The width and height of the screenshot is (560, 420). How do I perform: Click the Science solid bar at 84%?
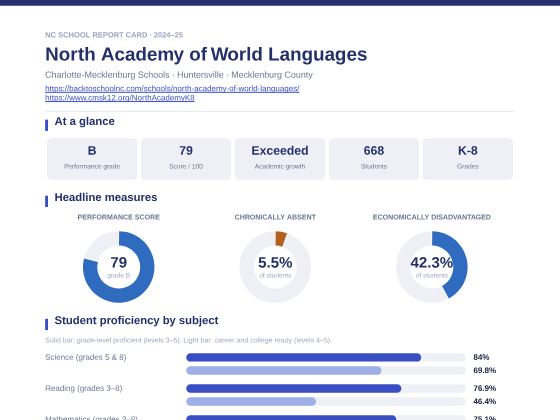point(304,357)
